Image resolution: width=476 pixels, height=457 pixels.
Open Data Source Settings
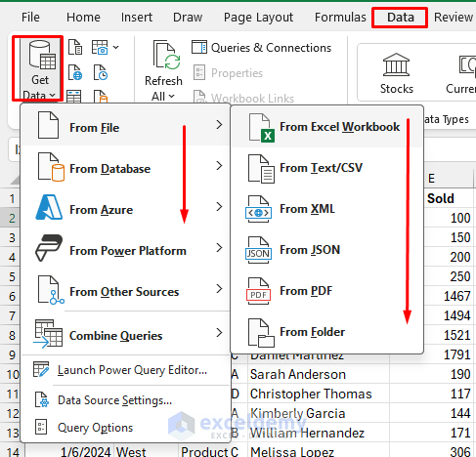click(x=125, y=400)
